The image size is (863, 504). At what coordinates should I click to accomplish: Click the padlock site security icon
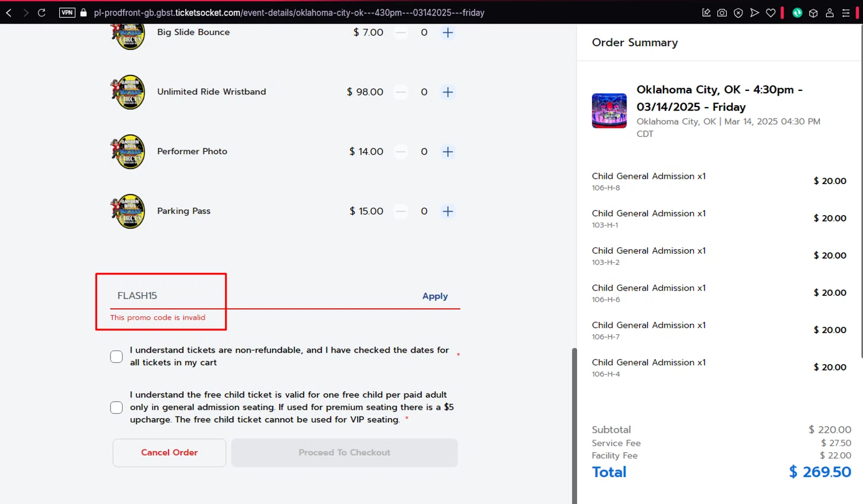(83, 13)
